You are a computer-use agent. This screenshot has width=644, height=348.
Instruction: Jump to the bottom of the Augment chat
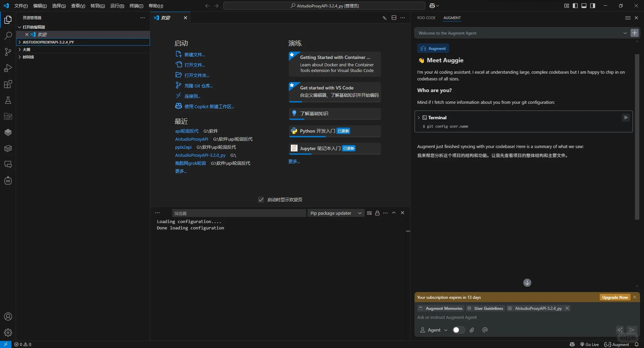(527, 283)
